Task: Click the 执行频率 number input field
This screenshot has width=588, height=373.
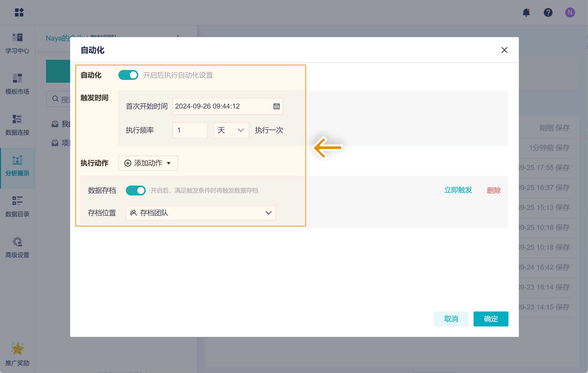Action: (x=190, y=130)
